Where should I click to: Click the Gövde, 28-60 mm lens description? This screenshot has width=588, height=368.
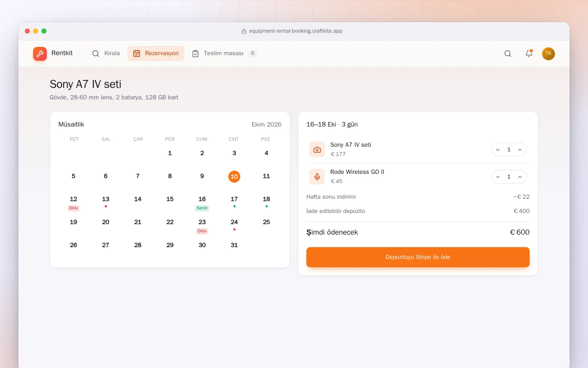click(x=114, y=98)
